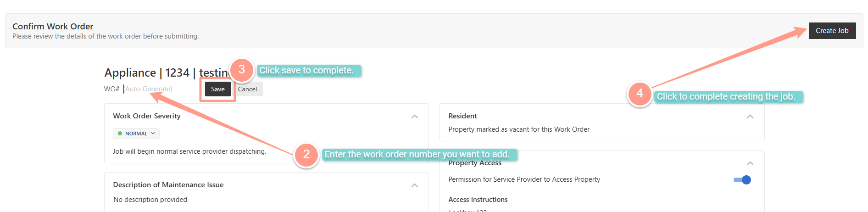Save the work order number
Screen dimensions: 868x212
pyautogui.click(x=218, y=89)
